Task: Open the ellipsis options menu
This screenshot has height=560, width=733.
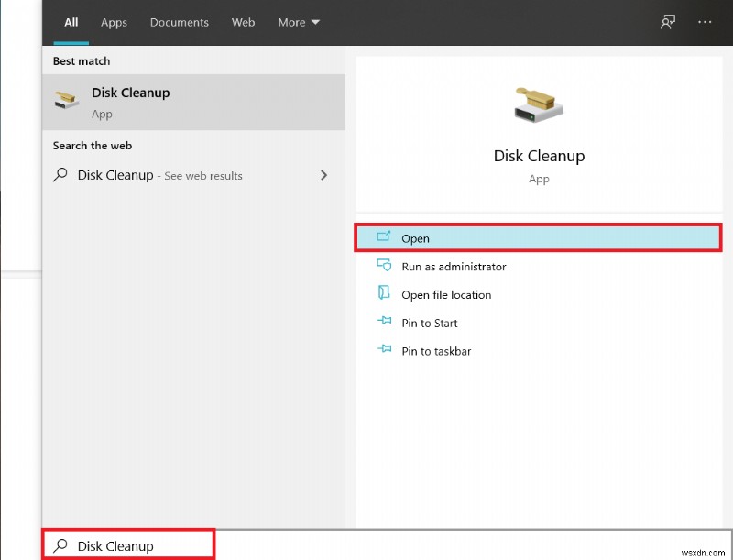Action: click(x=705, y=22)
